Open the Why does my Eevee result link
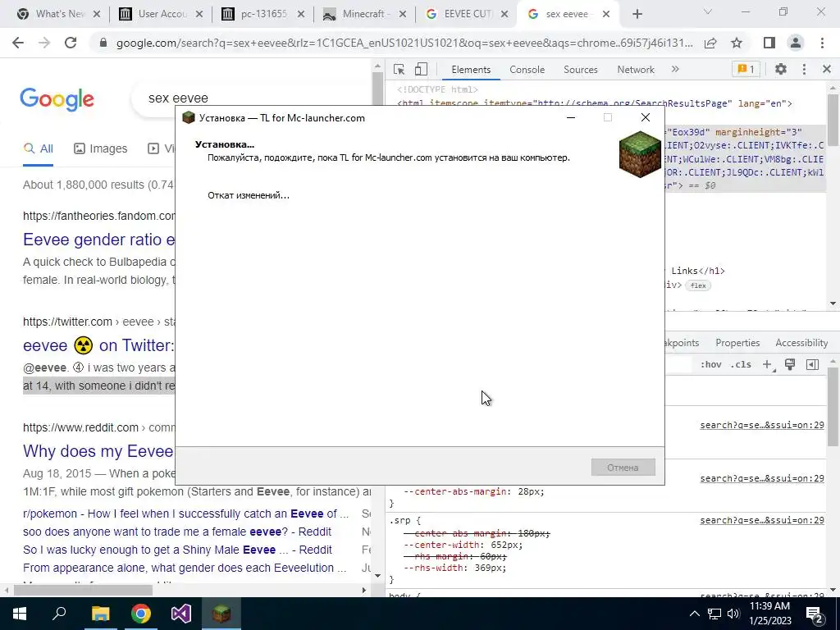Screen dimensions: 840x630 98,451
